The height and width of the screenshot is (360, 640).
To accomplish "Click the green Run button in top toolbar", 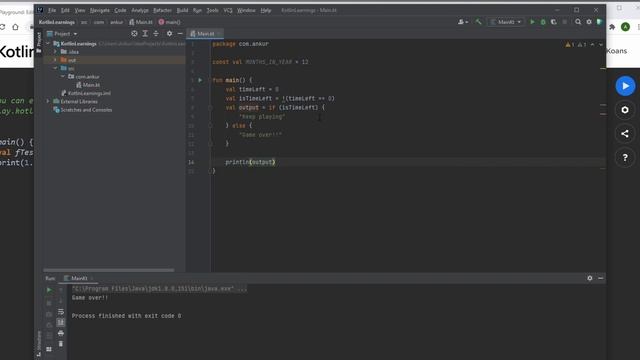I will (532, 22).
